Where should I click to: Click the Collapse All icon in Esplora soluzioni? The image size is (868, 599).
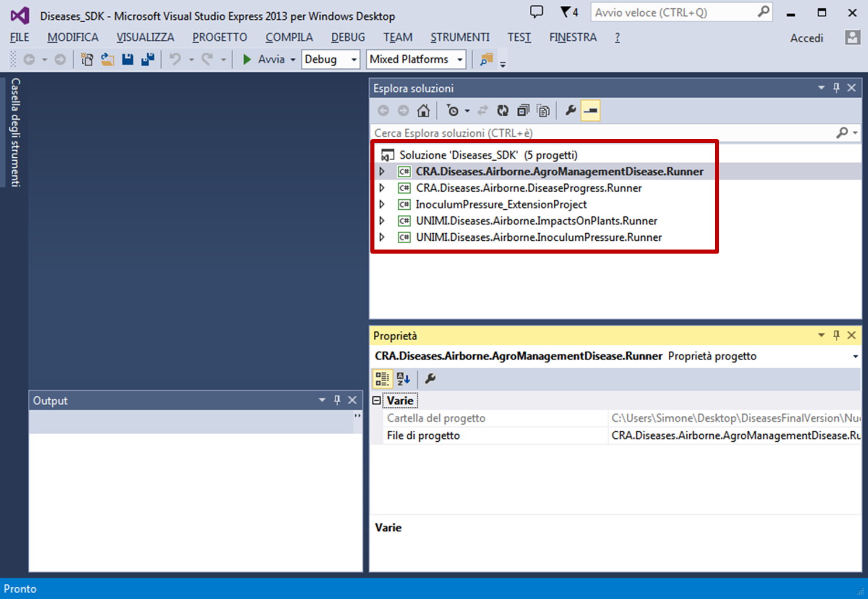click(x=523, y=110)
